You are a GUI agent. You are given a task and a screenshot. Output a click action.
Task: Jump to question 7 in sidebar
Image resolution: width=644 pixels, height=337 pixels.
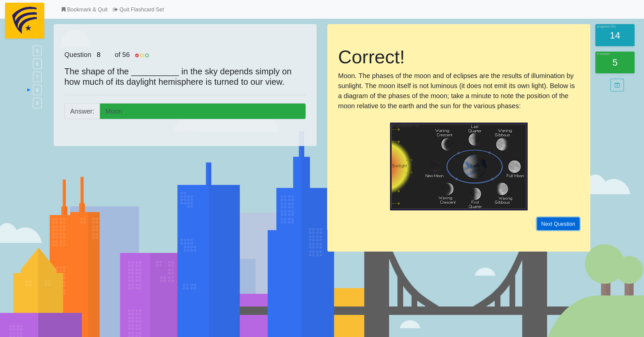(x=37, y=77)
